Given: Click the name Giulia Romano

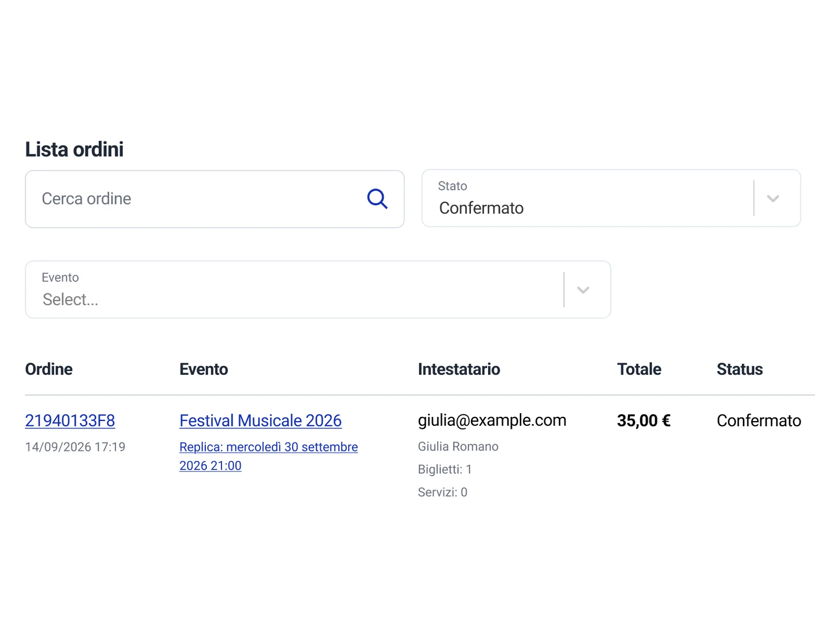Looking at the screenshot, I should tap(458, 446).
